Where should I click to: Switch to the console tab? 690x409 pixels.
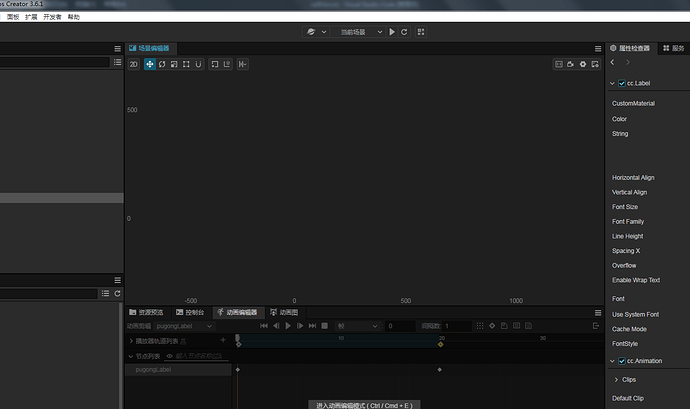(190, 312)
